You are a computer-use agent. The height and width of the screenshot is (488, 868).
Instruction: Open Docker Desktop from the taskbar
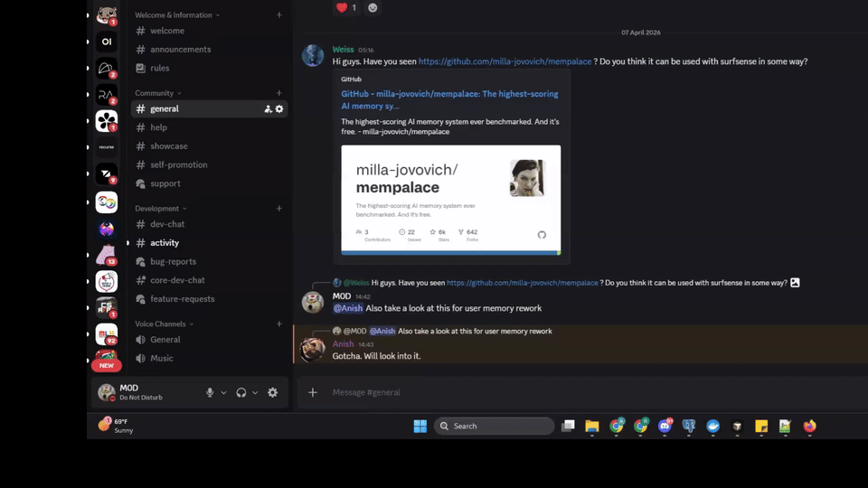pos(713,426)
